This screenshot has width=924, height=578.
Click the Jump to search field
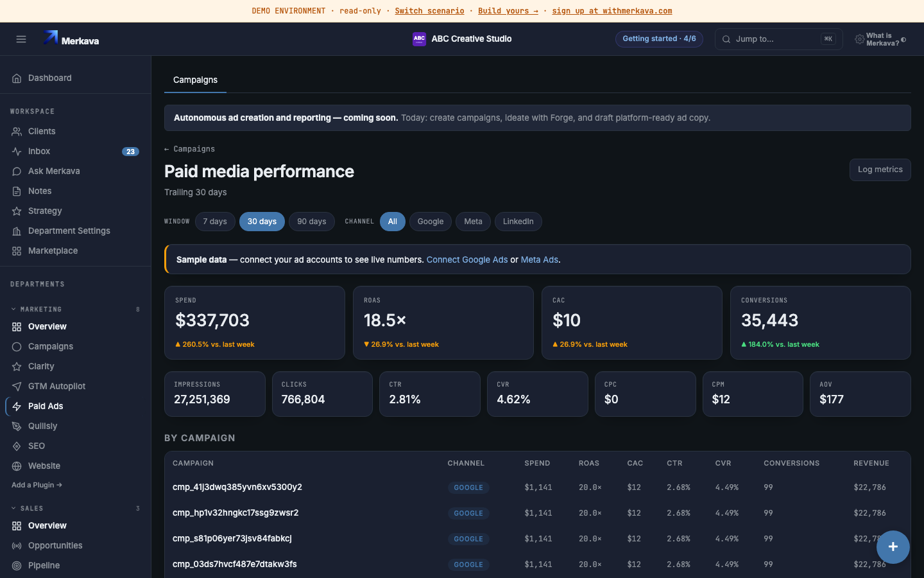pyautogui.click(x=778, y=39)
